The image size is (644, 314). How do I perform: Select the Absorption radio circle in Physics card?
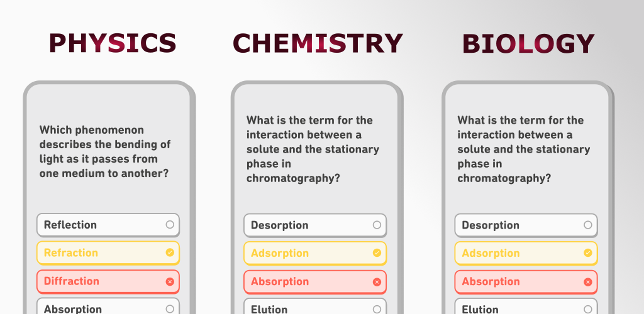(170, 309)
